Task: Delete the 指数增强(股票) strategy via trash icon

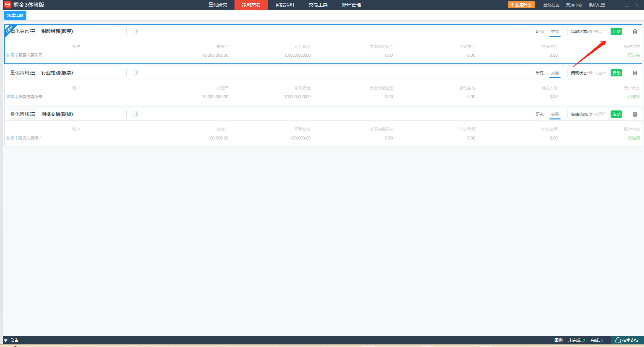Action: point(635,32)
